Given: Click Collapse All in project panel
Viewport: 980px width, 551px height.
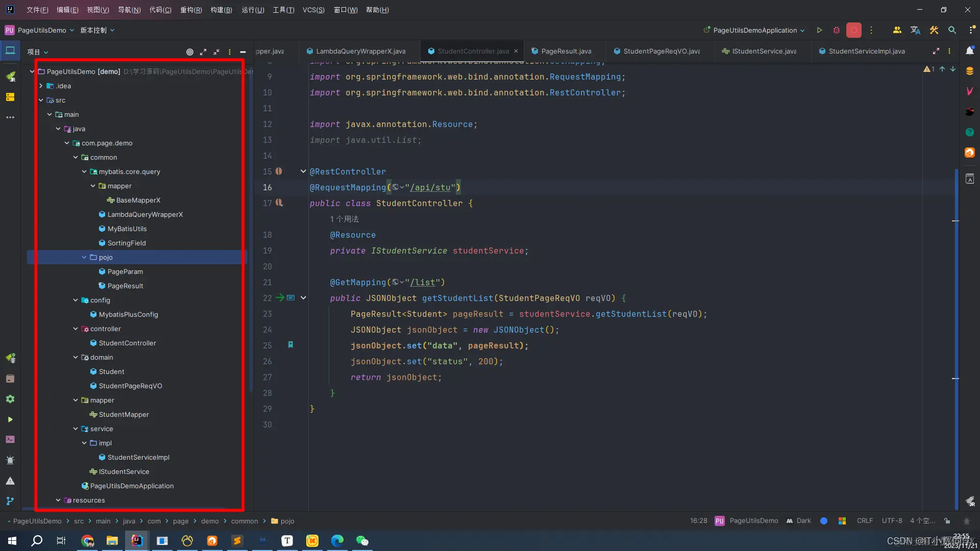Looking at the screenshot, I should pos(216,52).
